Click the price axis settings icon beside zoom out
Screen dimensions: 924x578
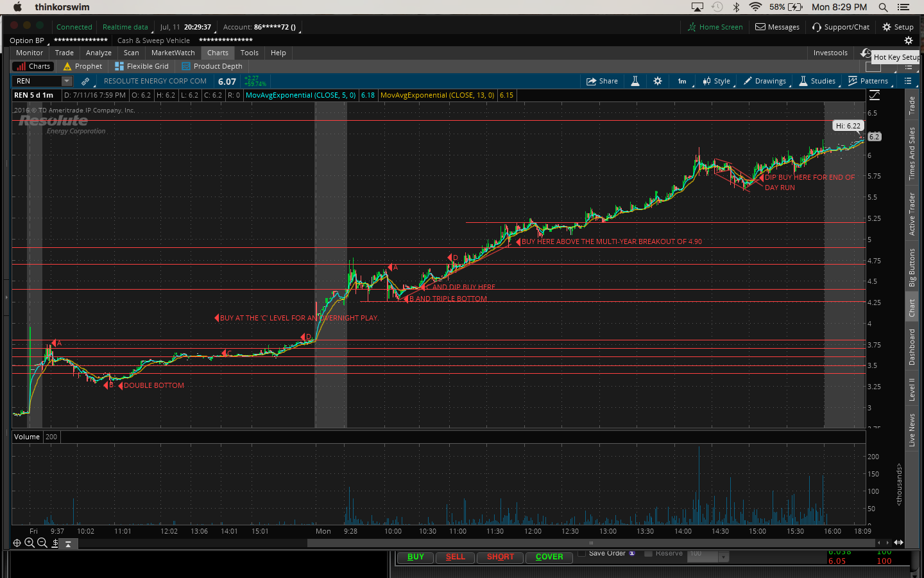tap(55, 543)
